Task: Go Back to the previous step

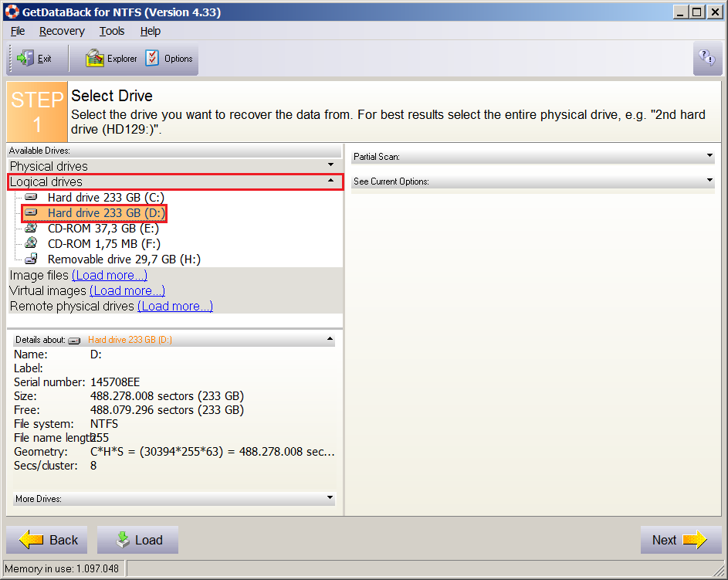Action: coord(47,540)
